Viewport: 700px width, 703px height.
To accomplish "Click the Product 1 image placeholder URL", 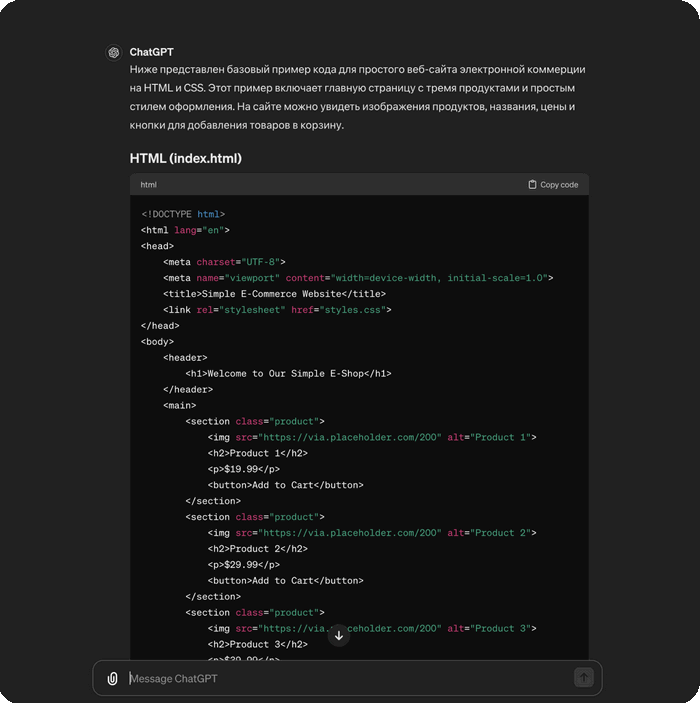I will point(351,437).
